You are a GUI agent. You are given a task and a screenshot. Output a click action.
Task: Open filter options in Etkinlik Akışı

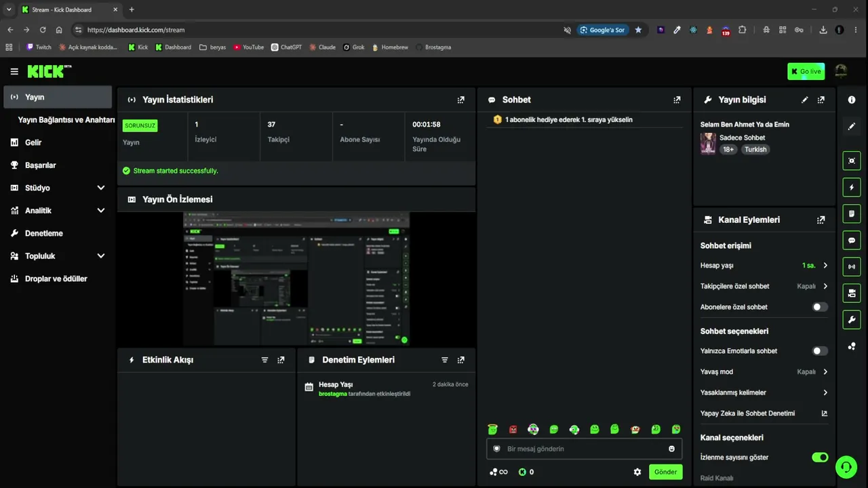coord(264,360)
